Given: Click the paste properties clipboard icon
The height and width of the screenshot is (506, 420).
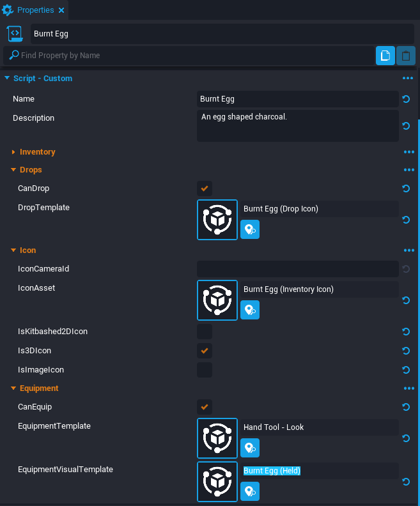Looking at the screenshot, I should [x=405, y=56].
